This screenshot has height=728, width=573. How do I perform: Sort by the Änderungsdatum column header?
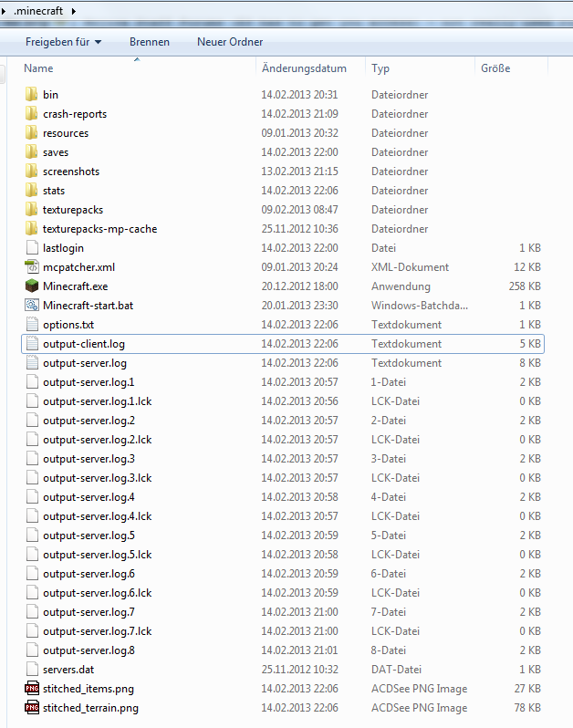(304, 68)
